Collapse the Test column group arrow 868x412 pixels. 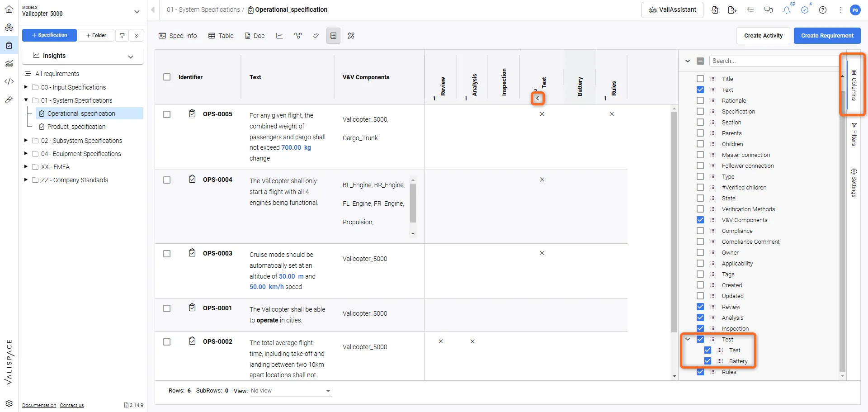pyautogui.click(x=538, y=98)
